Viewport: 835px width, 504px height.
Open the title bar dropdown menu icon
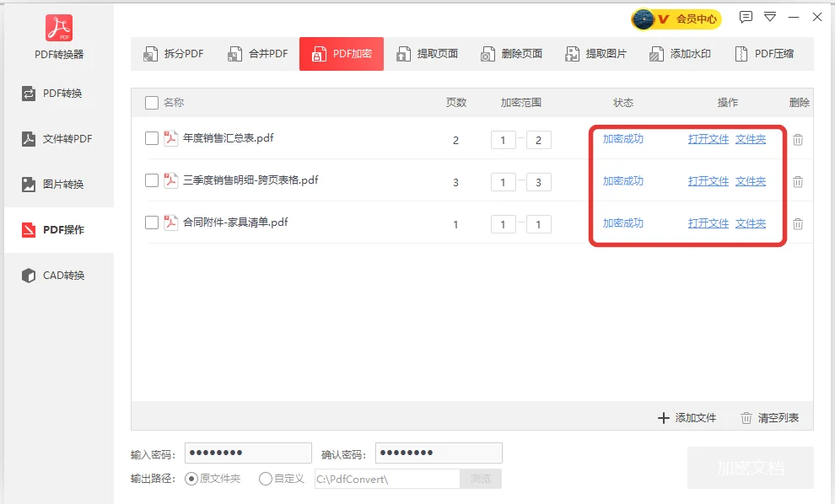770,17
